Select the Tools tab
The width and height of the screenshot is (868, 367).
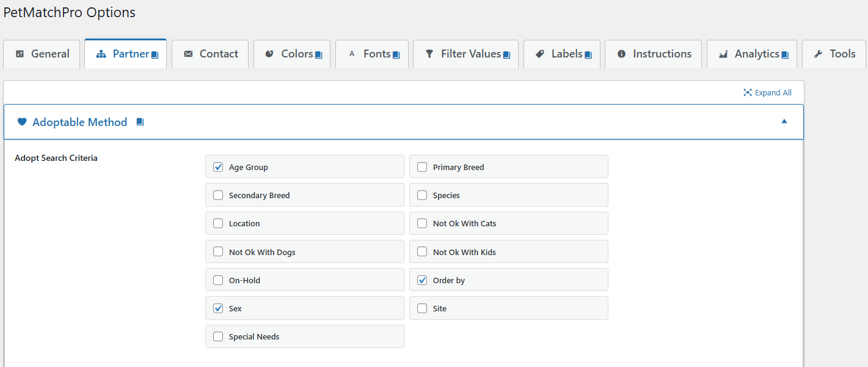point(834,54)
